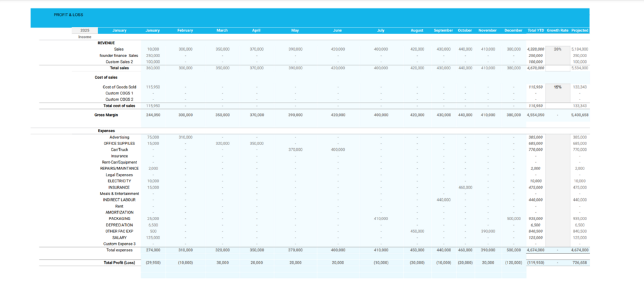
Task: Select OTHER FAC EXP August value 450,000
Action: click(x=417, y=231)
